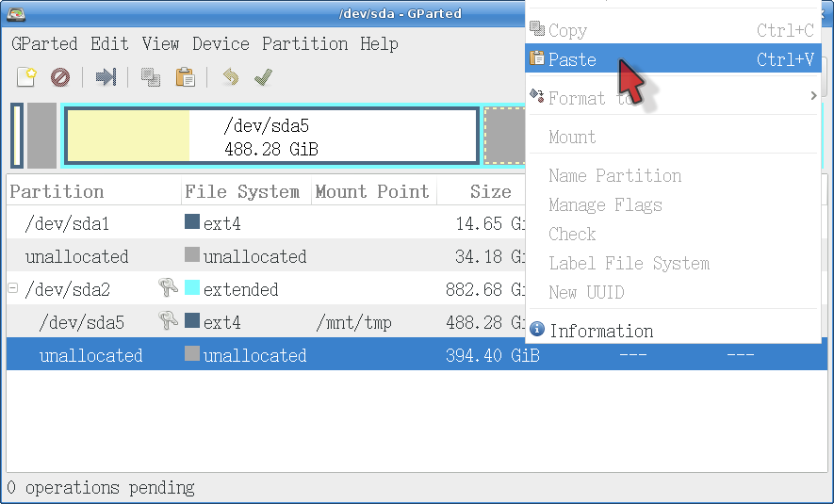Click the Apply all operations checkmark icon
Screen dimensions: 834x504
point(263,77)
